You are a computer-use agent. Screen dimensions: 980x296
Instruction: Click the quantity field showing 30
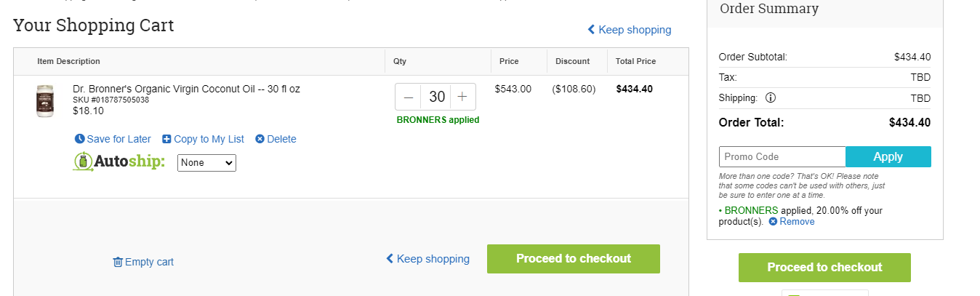pyautogui.click(x=436, y=97)
